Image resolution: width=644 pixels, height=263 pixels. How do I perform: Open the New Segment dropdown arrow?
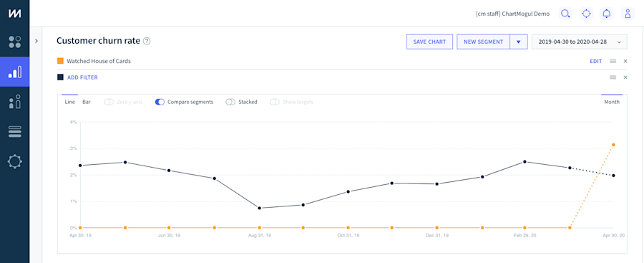point(518,42)
